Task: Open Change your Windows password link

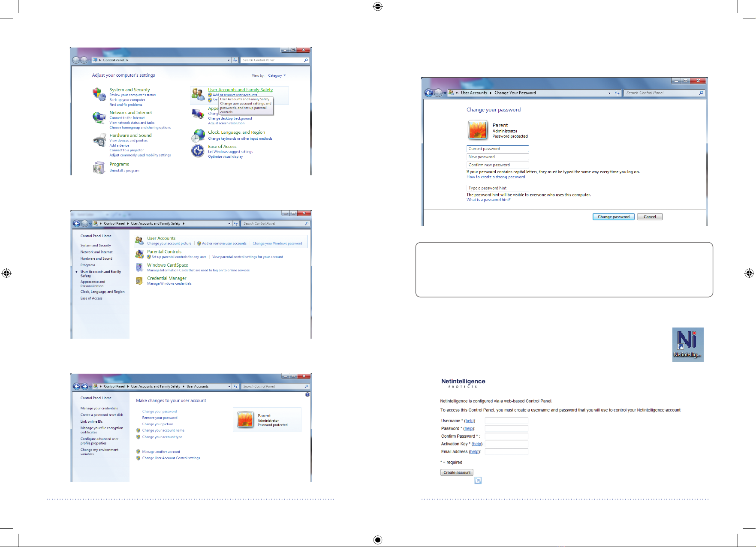Action: pos(277,243)
